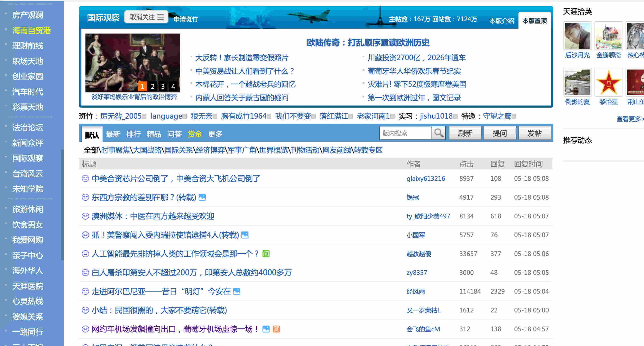Switch the carousel to slide 4
Image resolution: width=644 pixels, height=346 pixels.
point(173,86)
